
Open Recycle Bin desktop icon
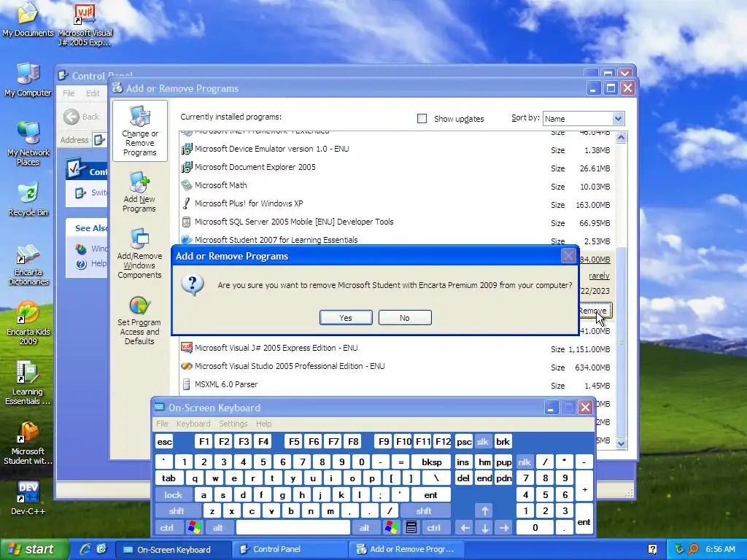pos(28,199)
